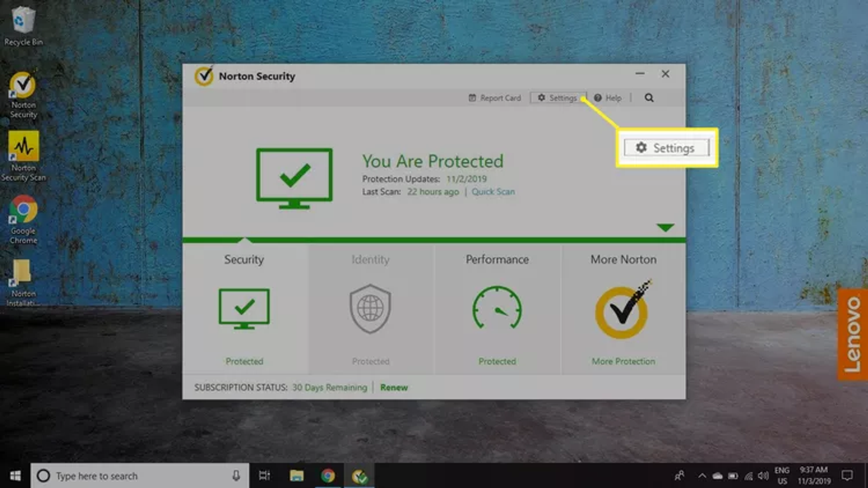This screenshot has height=488, width=868.
Task: Click the Identity shield globe icon
Action: (x=370, y=309)
